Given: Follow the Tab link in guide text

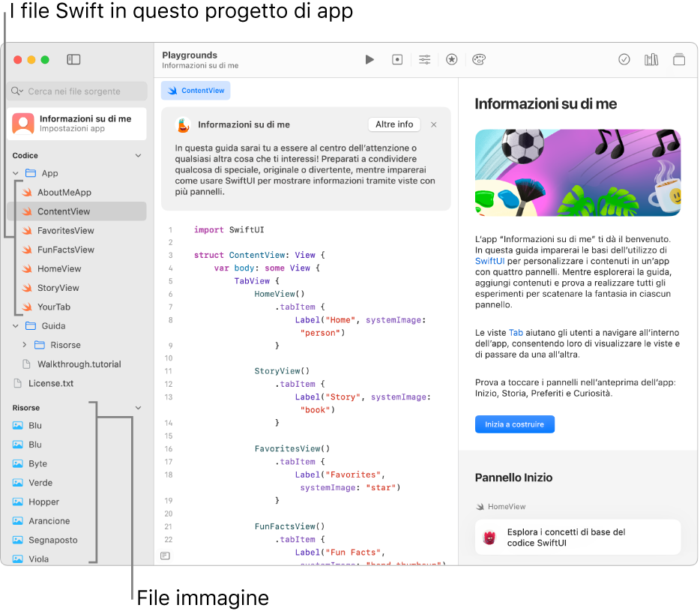Looking at the screenshot, I should 516,333.
